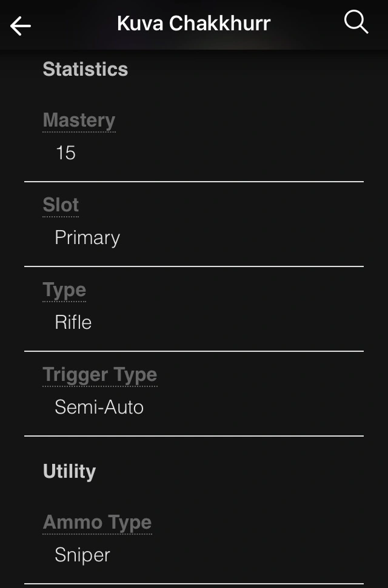Open the Mastery stat link
This screenshot has height=588, width=388.
point(79,121)
